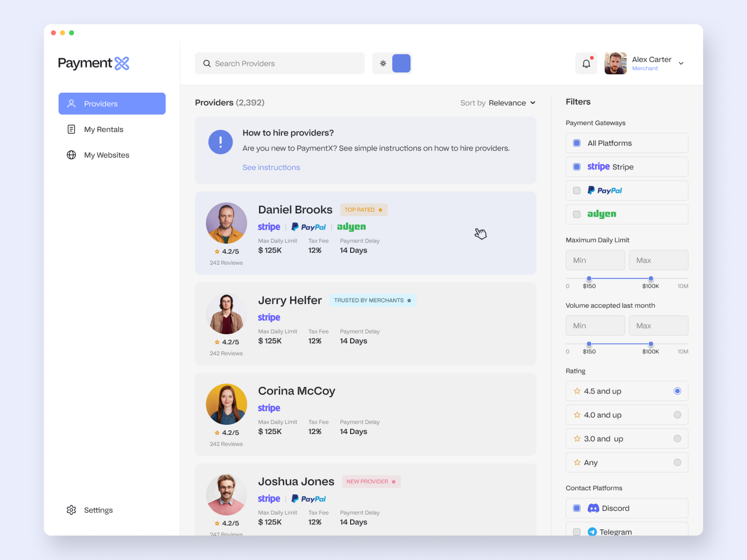Screen dimensions: 747x560
Task: Click Stripe logo on Corina McCoy card
Action: coord(269,408)
